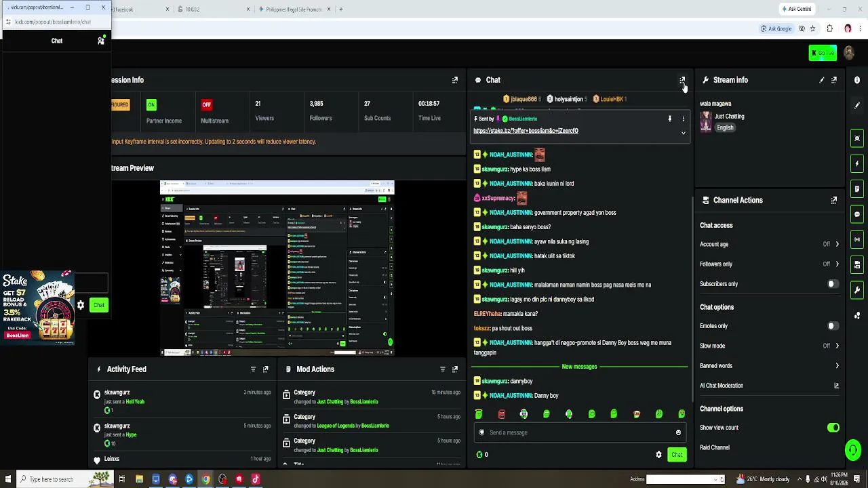Open the gear icon in popout chat window

point(81,305)
